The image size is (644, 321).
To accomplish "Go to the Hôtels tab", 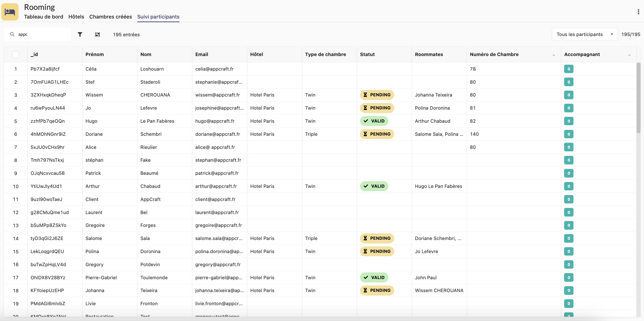I will (x=76, y=17).
